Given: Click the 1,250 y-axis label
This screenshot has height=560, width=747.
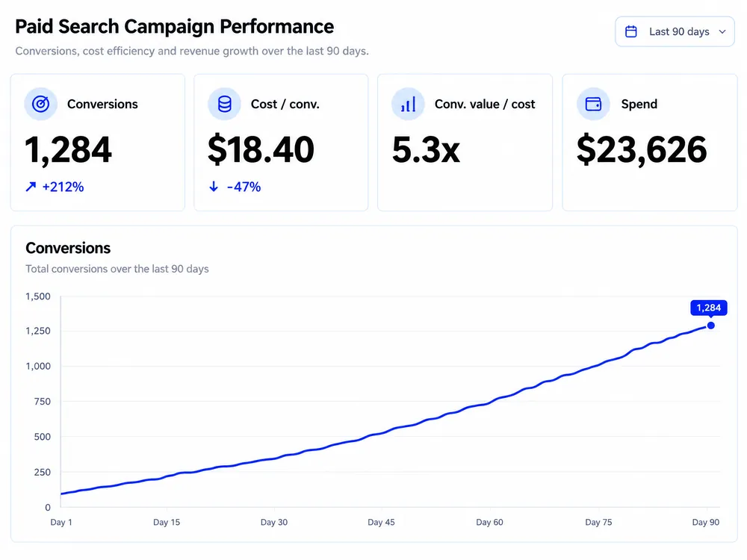Looking at the screenshot, I should (x=37, y=331).
